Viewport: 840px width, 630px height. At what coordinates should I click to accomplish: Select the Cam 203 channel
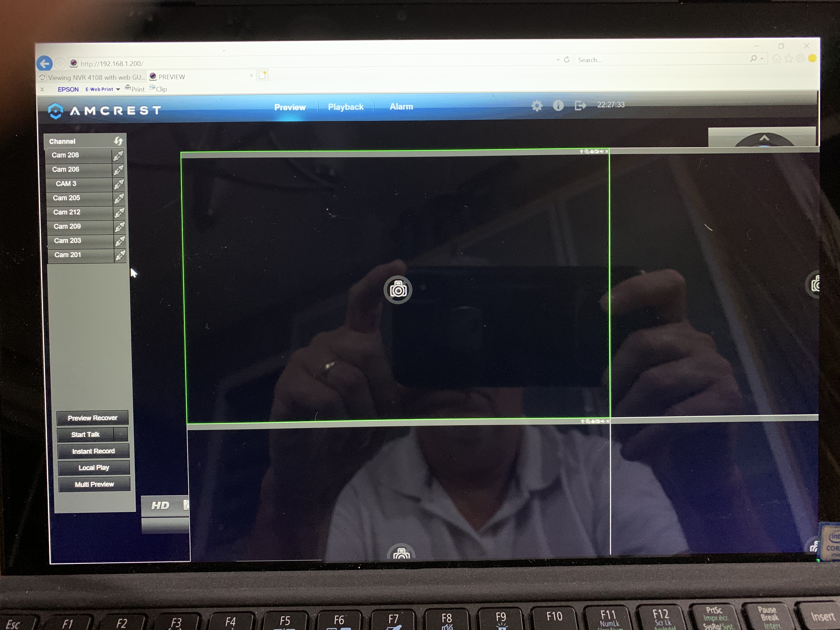coord(81,241)
